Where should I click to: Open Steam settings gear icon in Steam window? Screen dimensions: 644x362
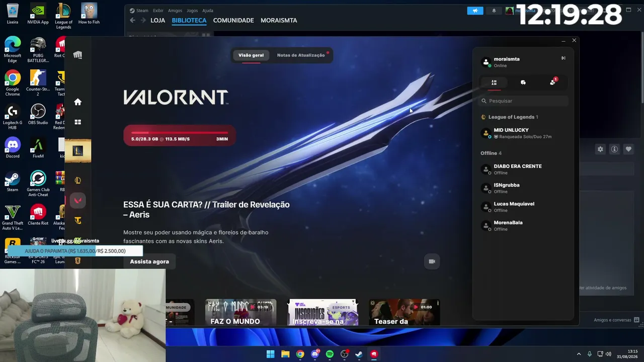pyautogui.click(x=600, y=149)
